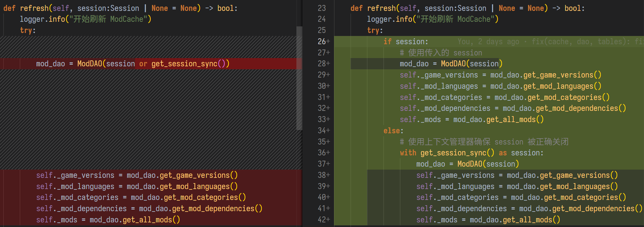Screen dimensions: 644x227
Task: Click line number 37 in the gutter
Action: (322, 164)
